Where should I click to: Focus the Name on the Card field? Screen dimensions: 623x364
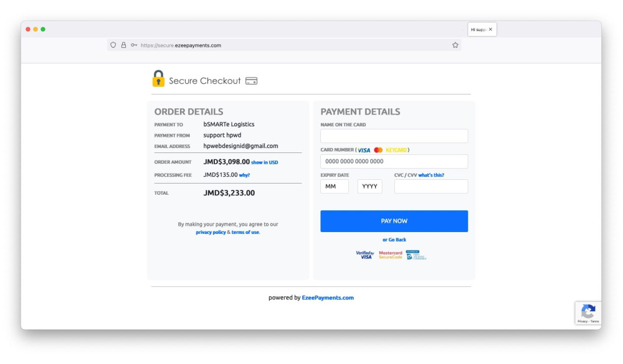[x=394, y=136]
